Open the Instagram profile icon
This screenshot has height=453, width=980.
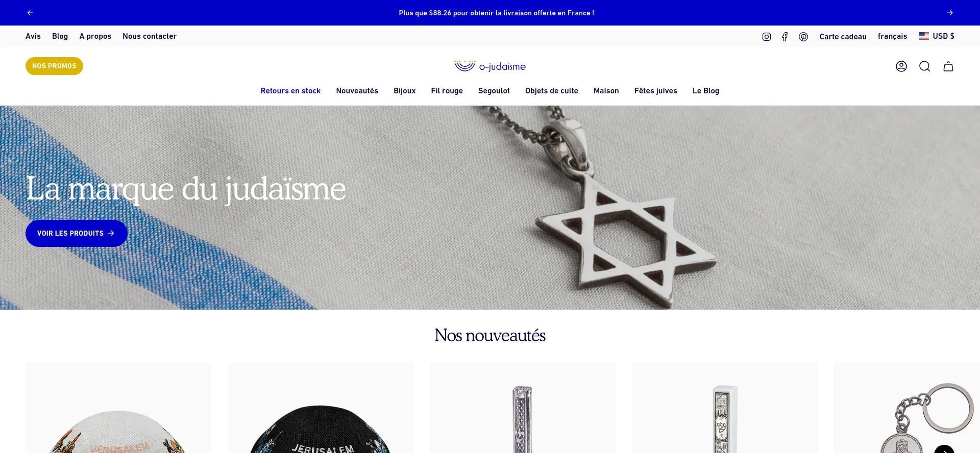[x=766, y=37]
